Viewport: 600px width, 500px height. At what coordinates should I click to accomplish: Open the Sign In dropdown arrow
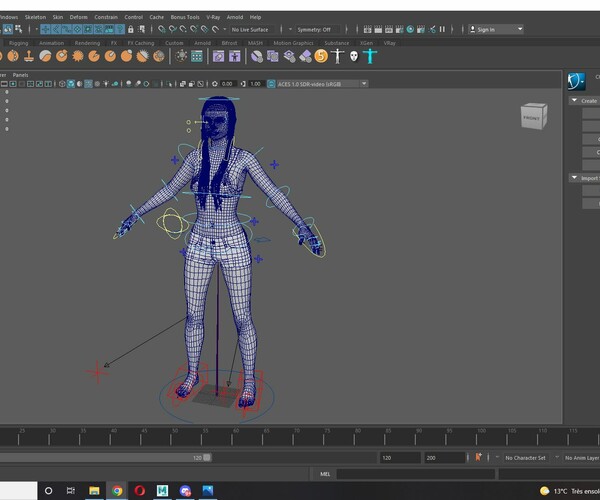tap(520, 29)
